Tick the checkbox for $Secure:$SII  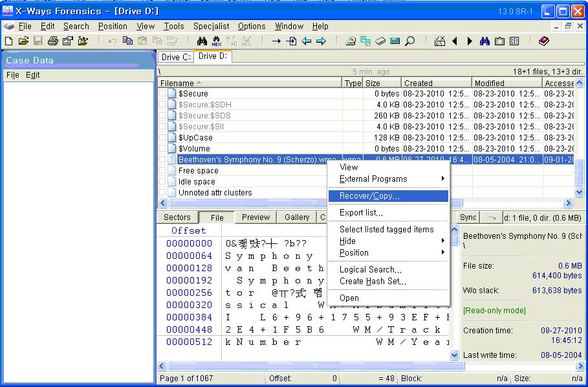[162, 126]
